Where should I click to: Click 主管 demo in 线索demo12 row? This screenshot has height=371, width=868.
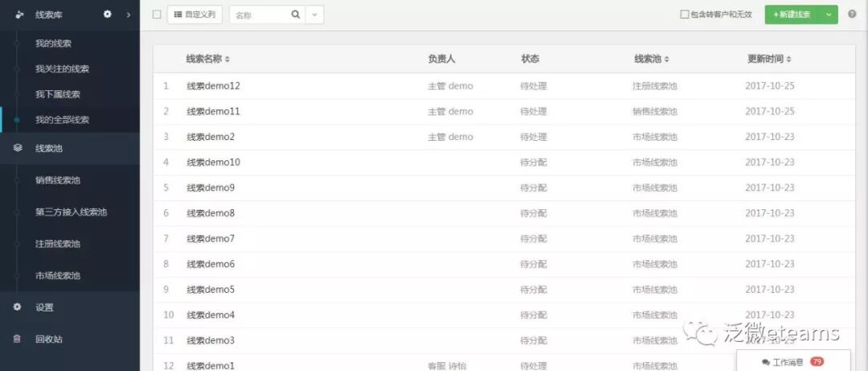tap(451, 86)
